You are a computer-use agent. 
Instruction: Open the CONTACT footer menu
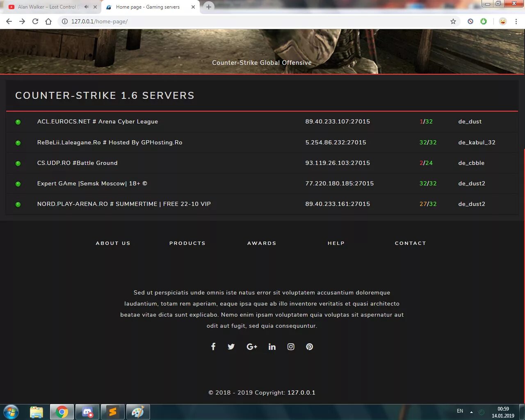pos(411,243)
